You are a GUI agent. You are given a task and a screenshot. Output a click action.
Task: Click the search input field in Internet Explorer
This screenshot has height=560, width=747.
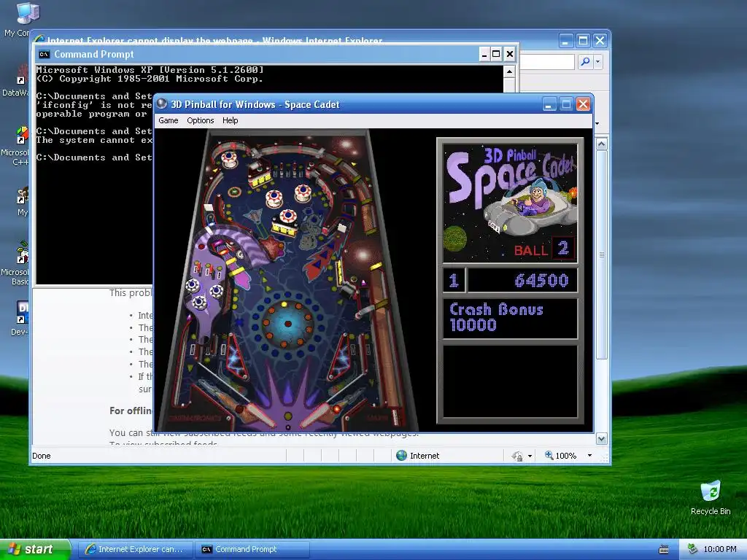(x=547, y=61)
